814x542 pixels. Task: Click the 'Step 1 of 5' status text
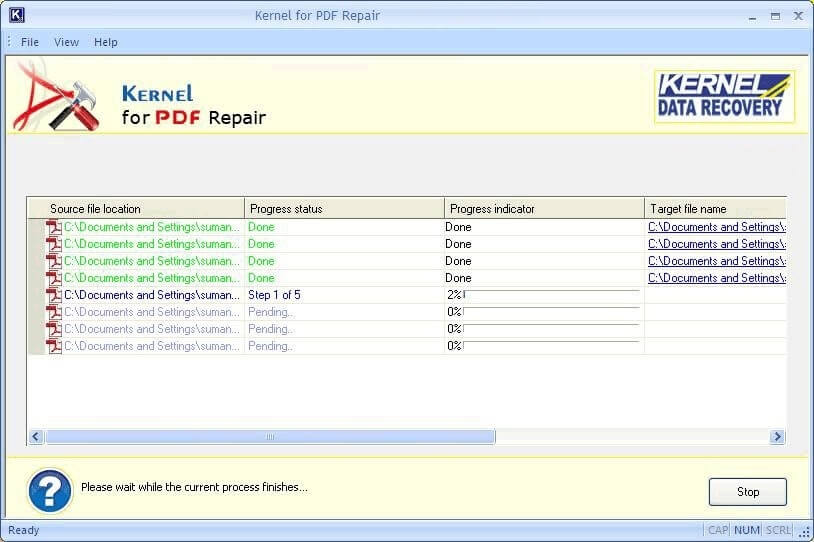click(x=274, y=295)
